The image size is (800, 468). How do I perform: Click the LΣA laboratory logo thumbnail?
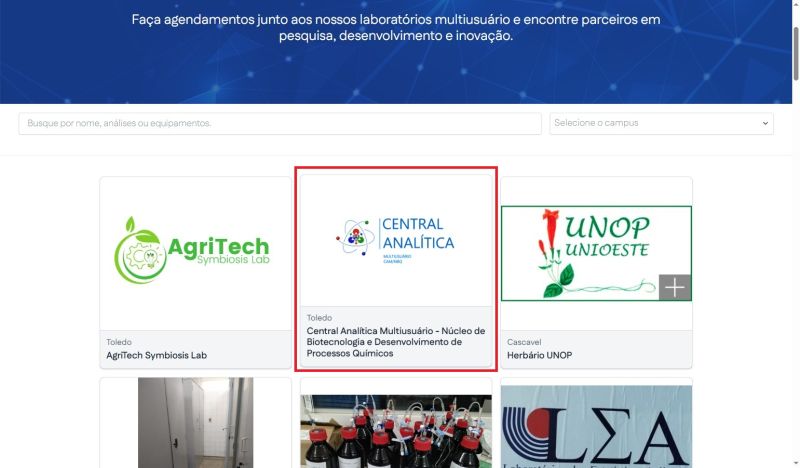[x=596, y=425]
